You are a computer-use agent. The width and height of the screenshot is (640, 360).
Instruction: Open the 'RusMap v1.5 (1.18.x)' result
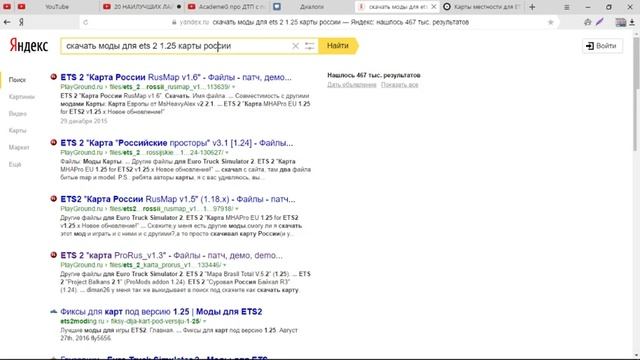[178, 199]
